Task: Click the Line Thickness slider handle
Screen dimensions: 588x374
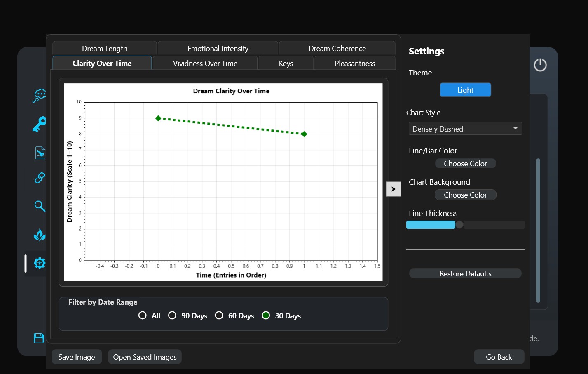Action: point(459,225)
